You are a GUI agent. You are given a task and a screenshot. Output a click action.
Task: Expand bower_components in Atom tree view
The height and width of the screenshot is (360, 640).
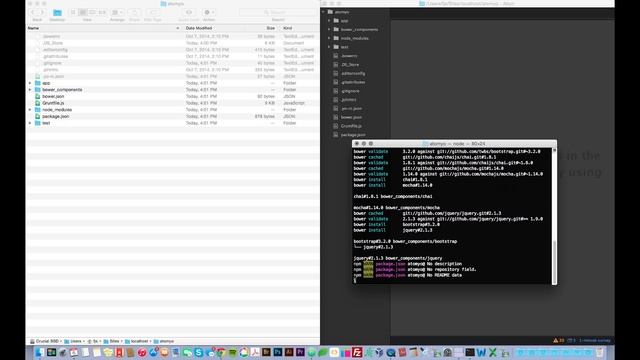coord(329,29)
